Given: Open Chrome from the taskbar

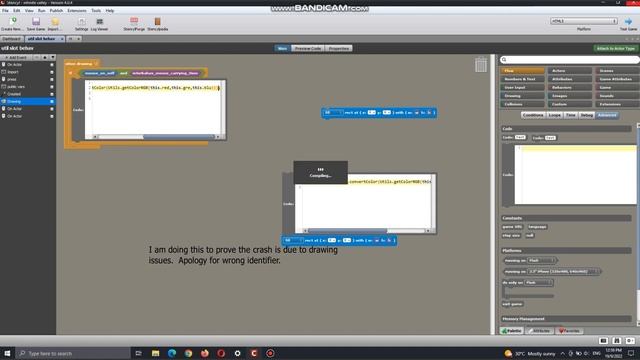Looking at the screenshot, I should point(188,353).
